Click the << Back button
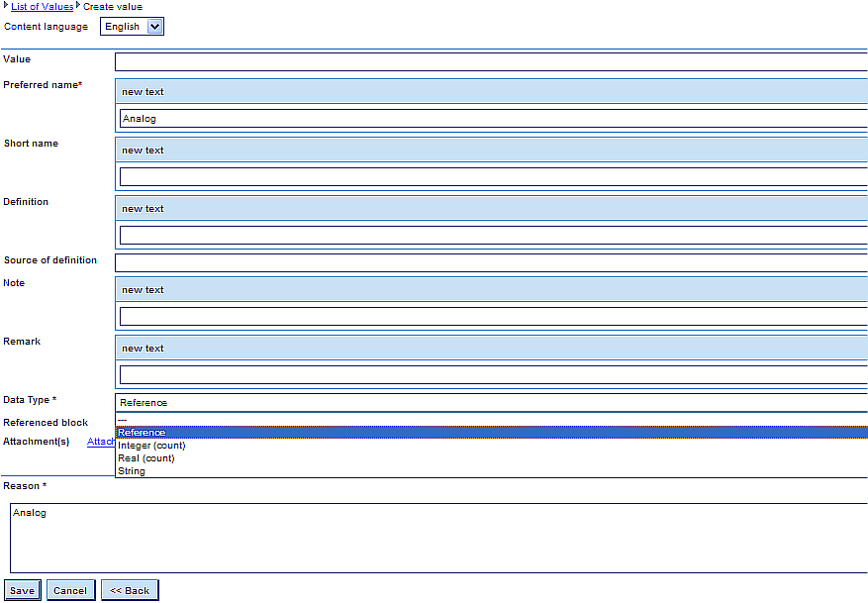The width and height of the screenshot is (868, 603). click(130, 591)
